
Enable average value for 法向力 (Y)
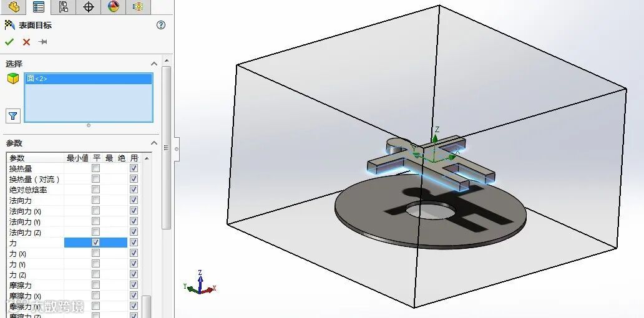point(95,221)
